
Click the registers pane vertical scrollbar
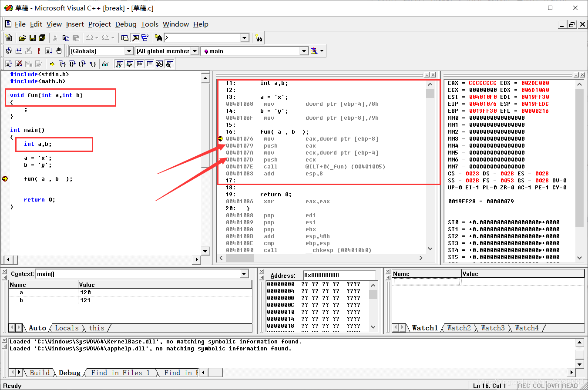point(579,171)
